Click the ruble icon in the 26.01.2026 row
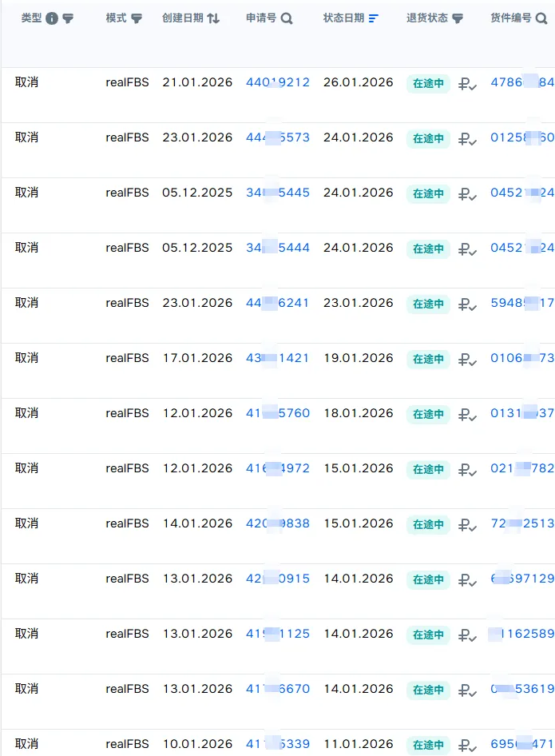 point(467,83)
